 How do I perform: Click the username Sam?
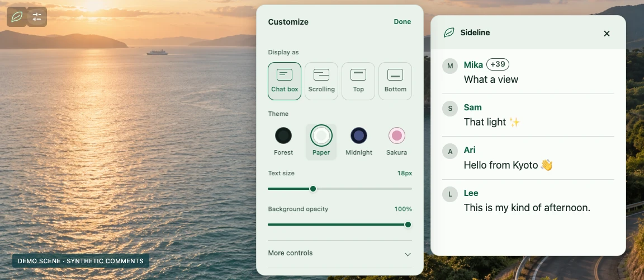point(473,108)
